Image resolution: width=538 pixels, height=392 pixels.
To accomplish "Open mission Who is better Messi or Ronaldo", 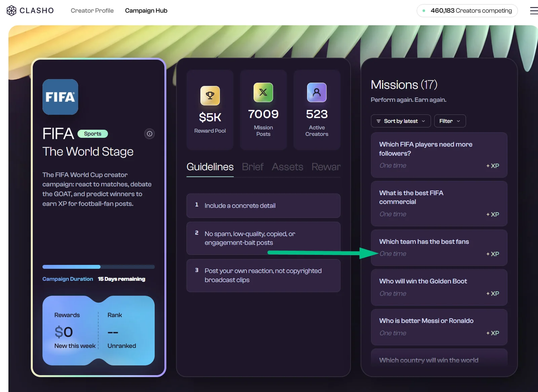I will [x=439, y=327].
